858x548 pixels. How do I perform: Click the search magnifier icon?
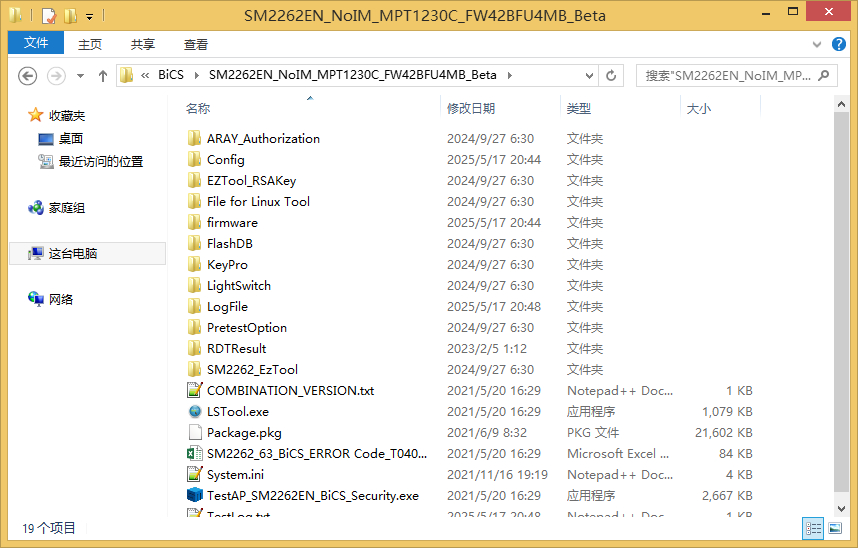click(x=825, y=76)
